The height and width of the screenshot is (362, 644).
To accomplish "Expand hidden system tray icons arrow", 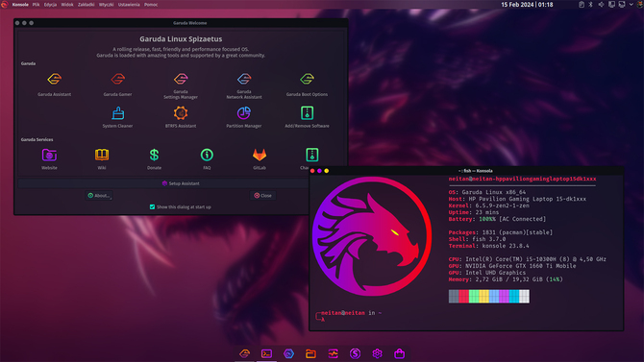I will coord(632,5).
